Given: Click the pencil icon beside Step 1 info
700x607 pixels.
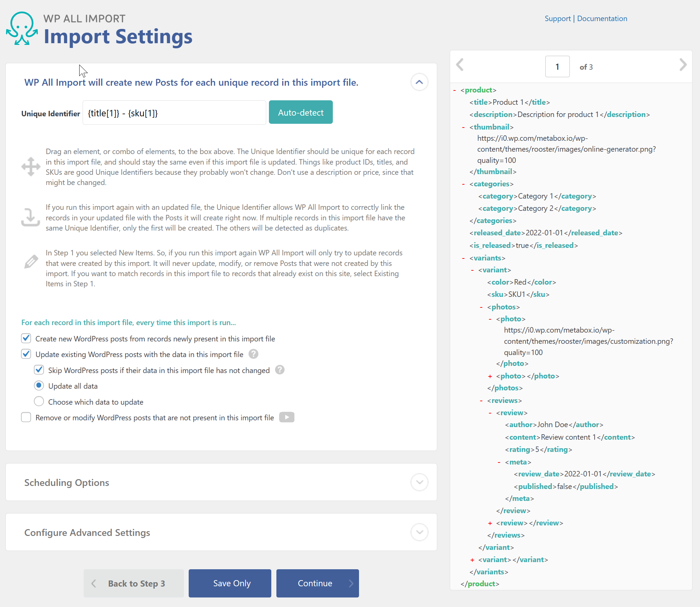Looking at the screenshot, I should pos(31,262).
